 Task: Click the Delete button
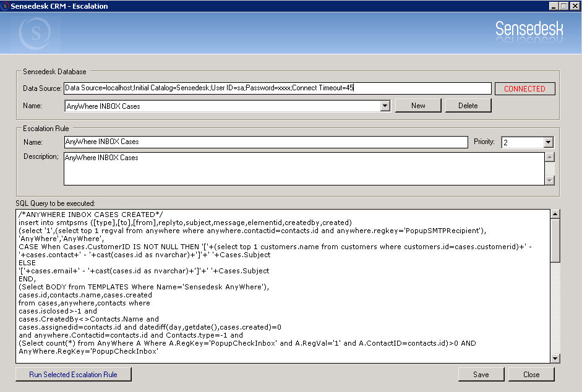point(468,106)
